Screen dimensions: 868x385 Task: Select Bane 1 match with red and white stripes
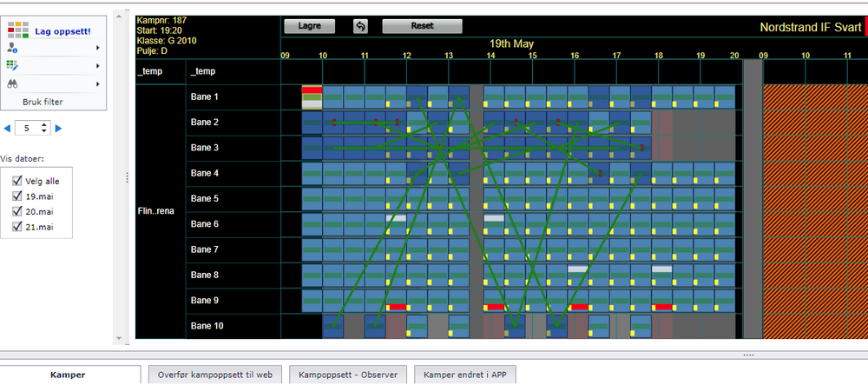(312, 97)
